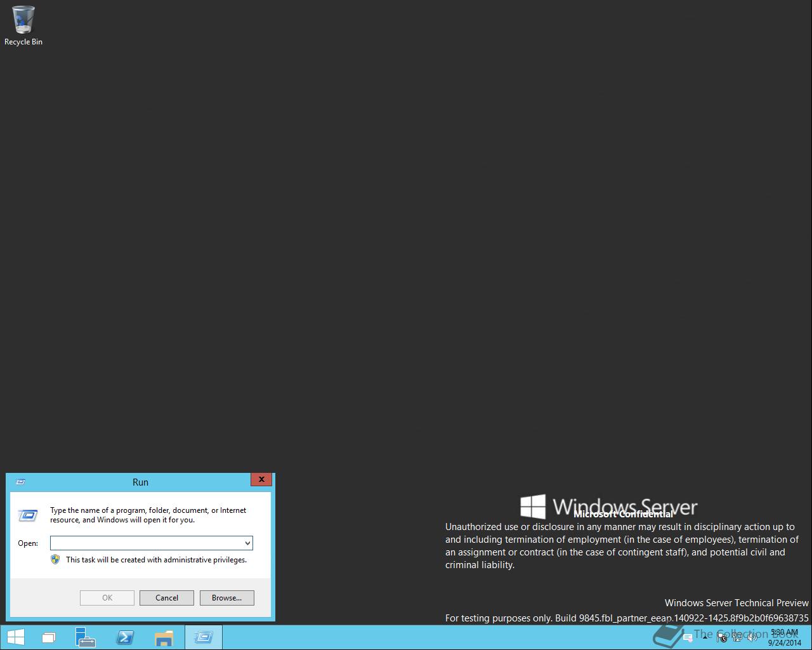Expand the Open combo box dropdown
Image resolution: width=812 pixels, height=650 pixels.
tap(247, 543)
